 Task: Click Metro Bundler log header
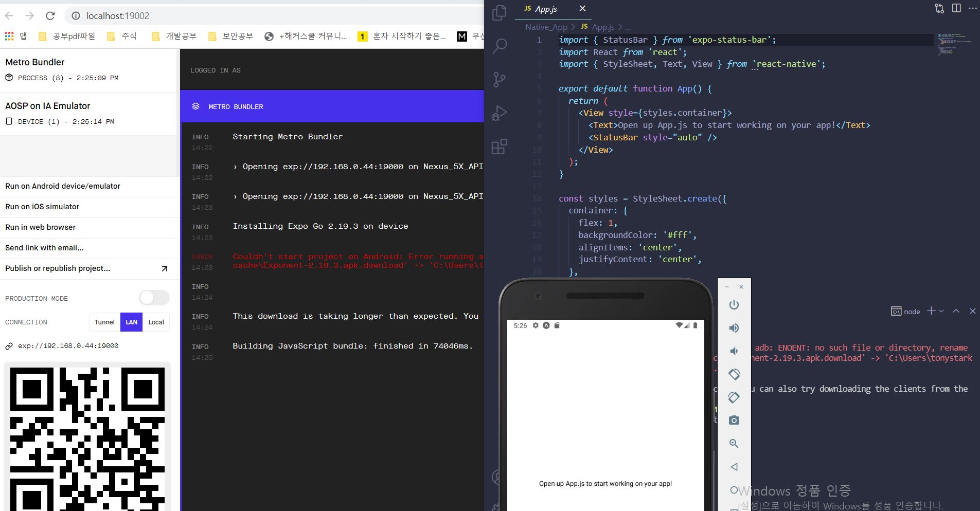332,106
